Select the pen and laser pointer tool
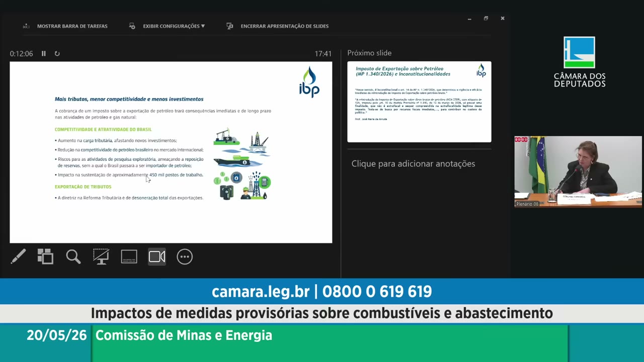 click(x=18, y=256)
